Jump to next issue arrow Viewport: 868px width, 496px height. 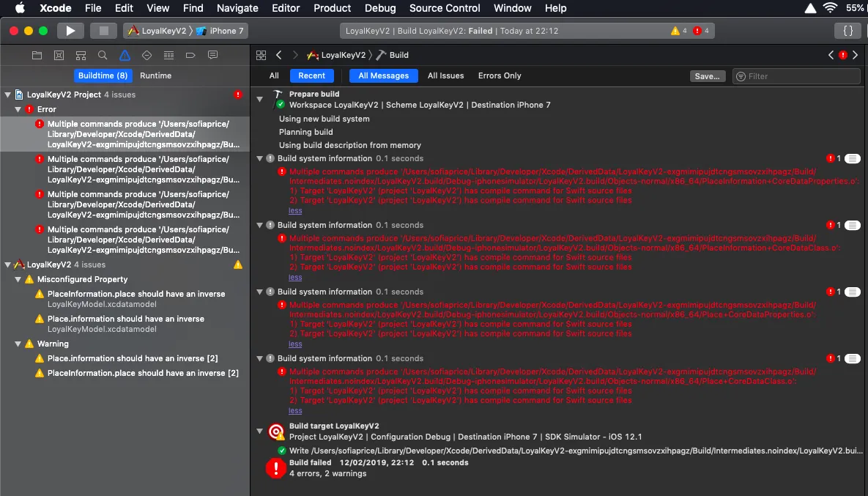[856, 55]
